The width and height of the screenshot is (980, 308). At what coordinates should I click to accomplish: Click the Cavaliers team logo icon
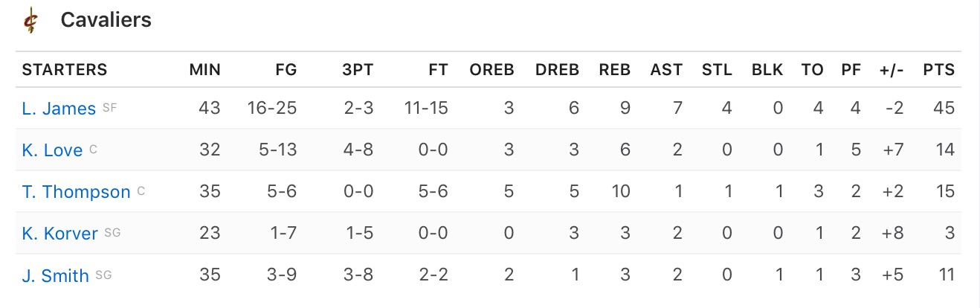30,20
